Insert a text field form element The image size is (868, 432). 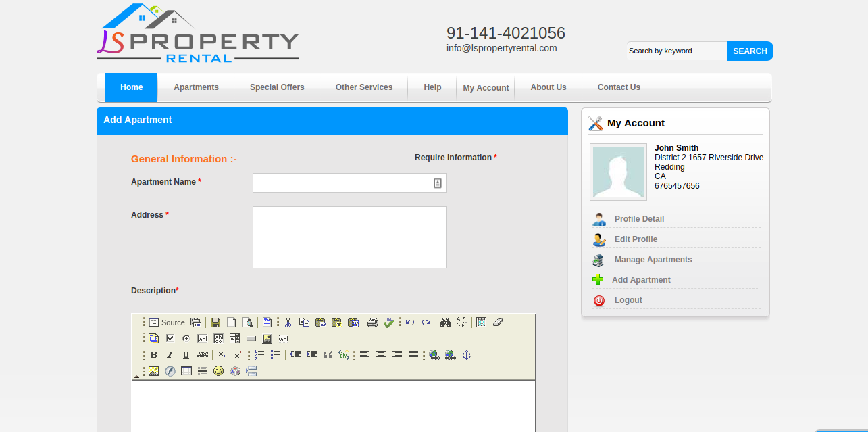click(203, 339)
